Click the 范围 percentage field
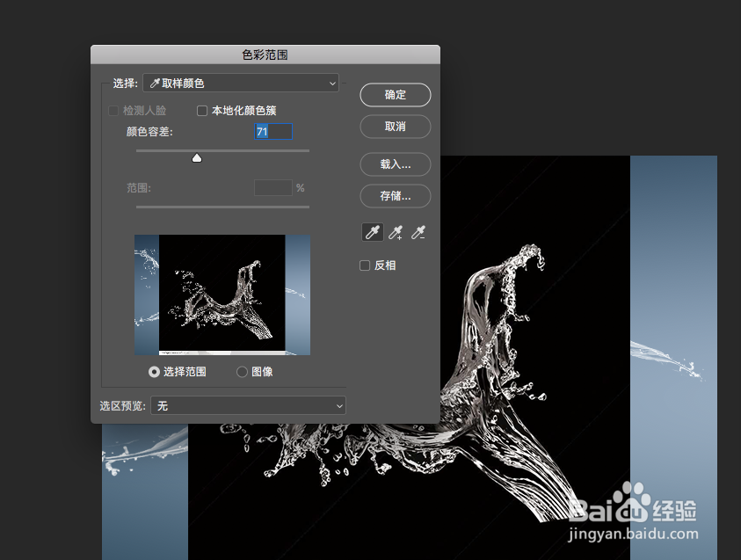 (x=272, y=187)
